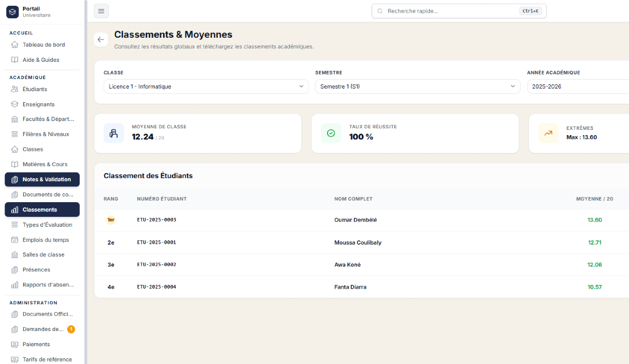The width and height of the screenshot is (629, 364).
Task: Open Matières & Cours link
Action: 42,164
